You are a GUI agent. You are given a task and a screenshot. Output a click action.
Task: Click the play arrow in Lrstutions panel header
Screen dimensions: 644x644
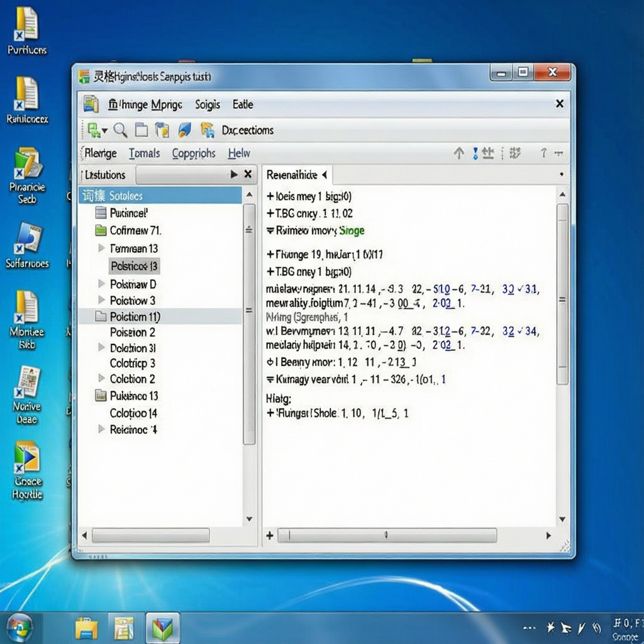coord(234,174)
